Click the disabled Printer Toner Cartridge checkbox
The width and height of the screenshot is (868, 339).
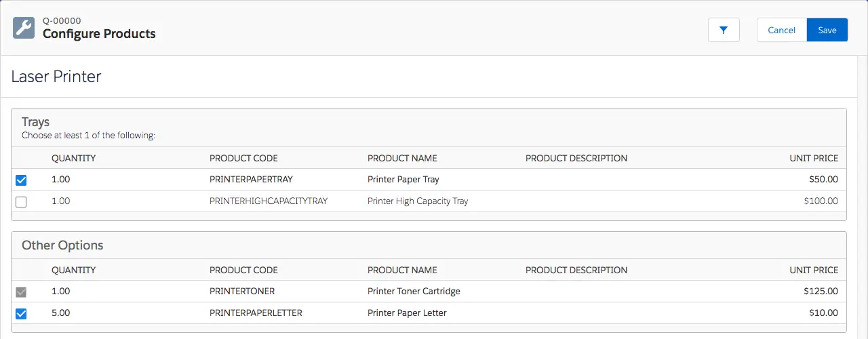click(x=21, y=292)
